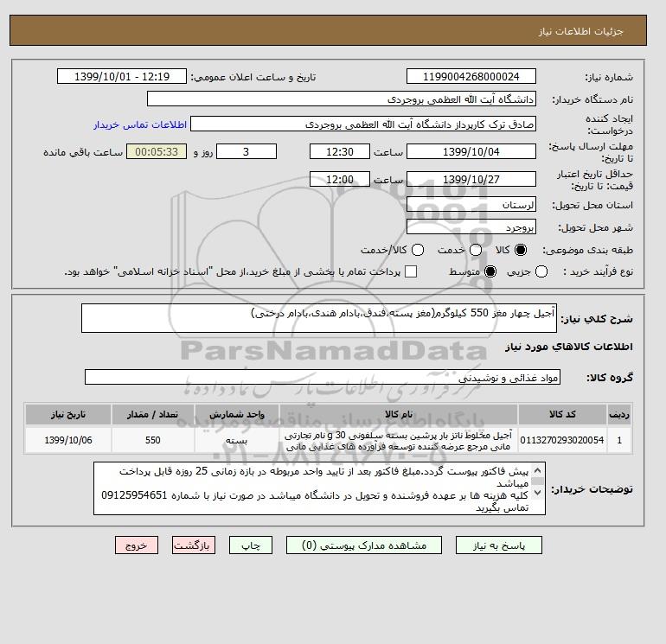Click buyer organization name field

tap(342, 99)
